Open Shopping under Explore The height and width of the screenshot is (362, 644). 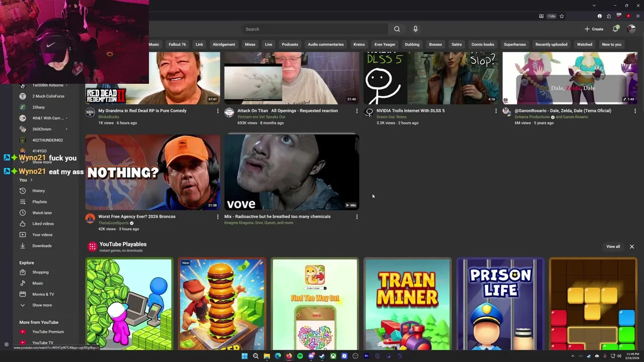[40, 272]
